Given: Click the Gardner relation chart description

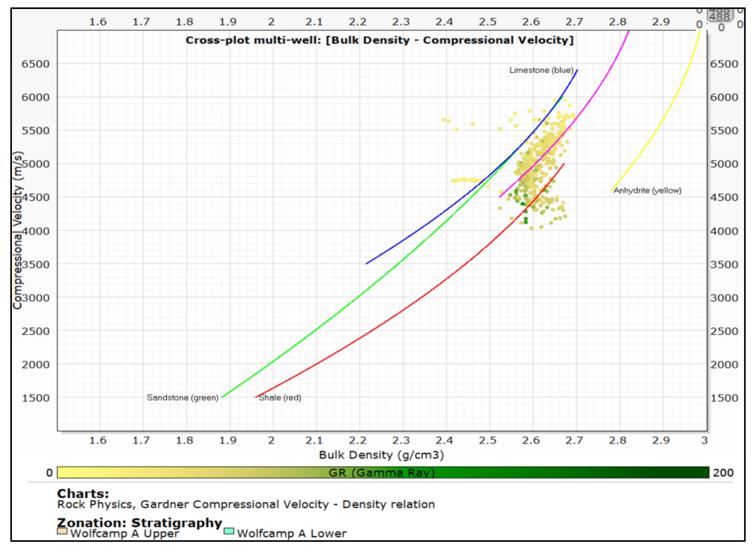Looking at the screenshot, I should click(x=246, y=504).
